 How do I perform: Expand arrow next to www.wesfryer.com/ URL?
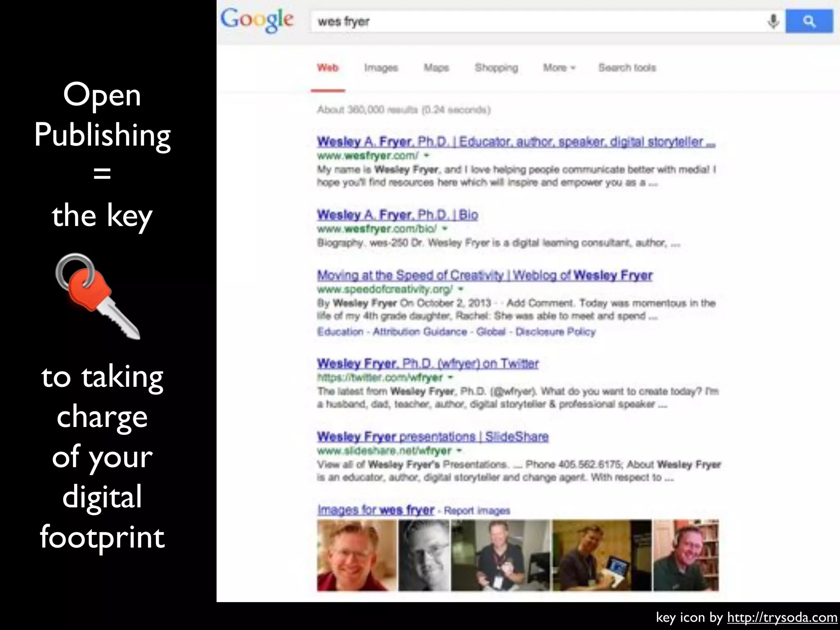point(427,155)
